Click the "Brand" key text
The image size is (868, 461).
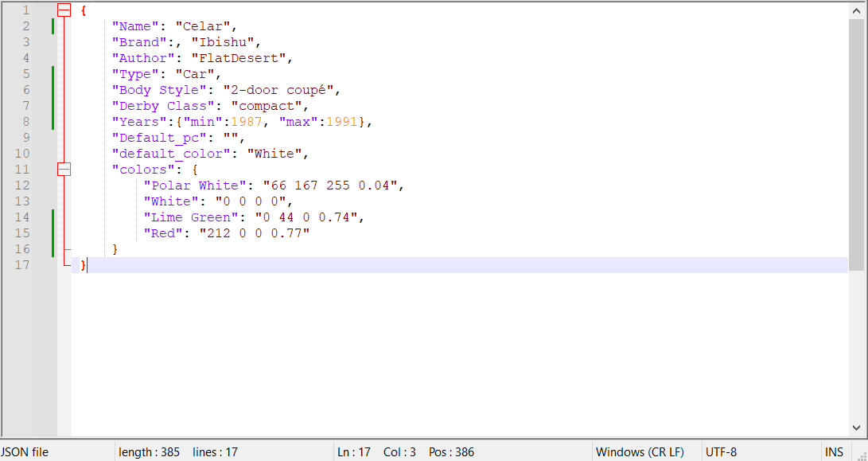point(139,42)
